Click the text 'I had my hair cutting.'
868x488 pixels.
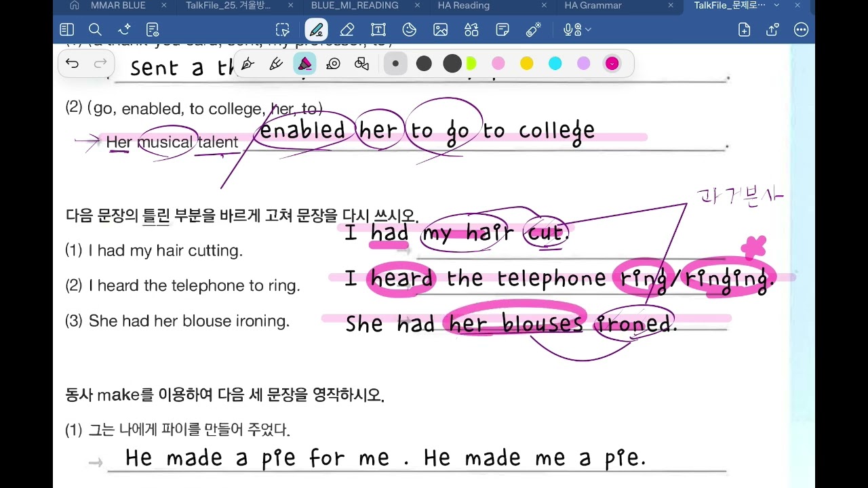point(165,251)
